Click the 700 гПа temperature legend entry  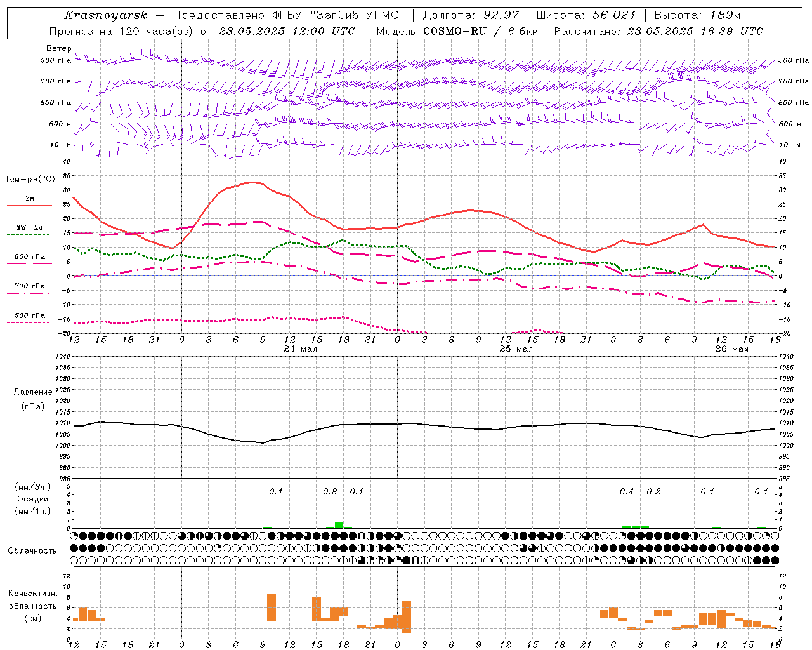30,286
